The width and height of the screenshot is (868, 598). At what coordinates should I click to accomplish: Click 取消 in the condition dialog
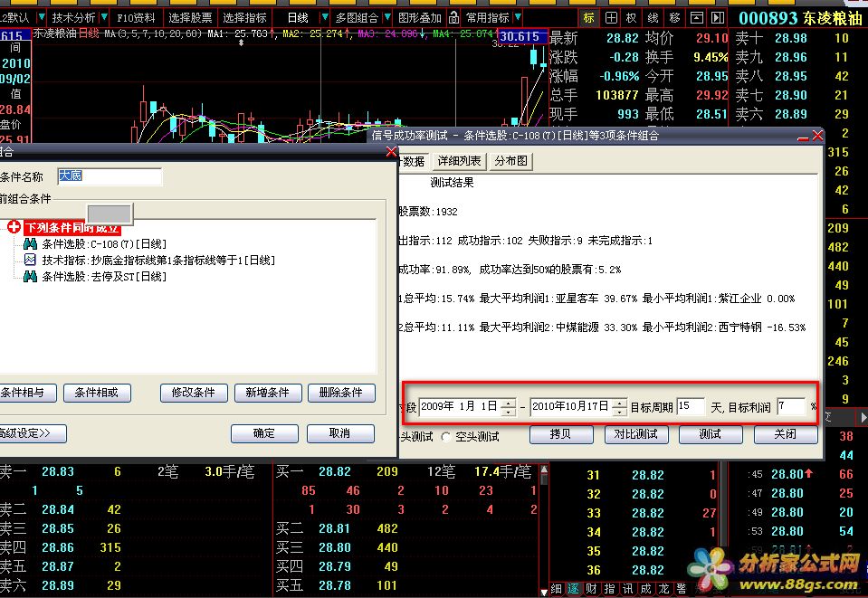[x=340, y=433]
